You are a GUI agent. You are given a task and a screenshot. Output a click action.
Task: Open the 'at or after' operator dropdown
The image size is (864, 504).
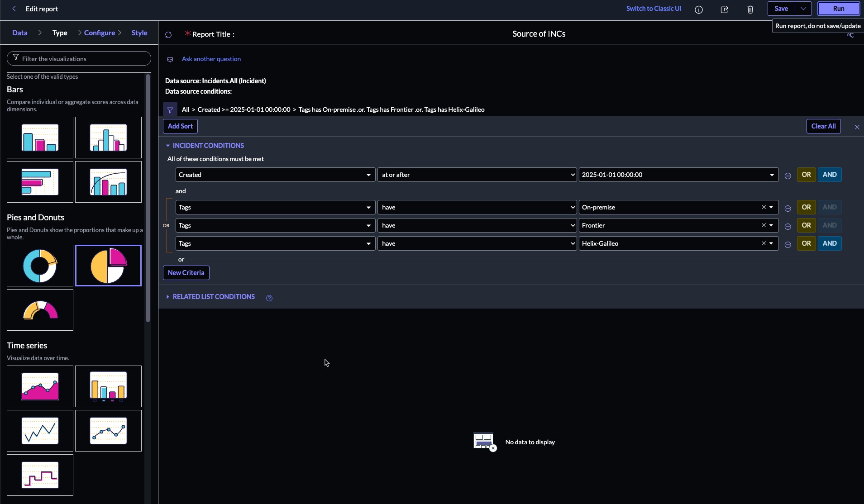(477, 175)
